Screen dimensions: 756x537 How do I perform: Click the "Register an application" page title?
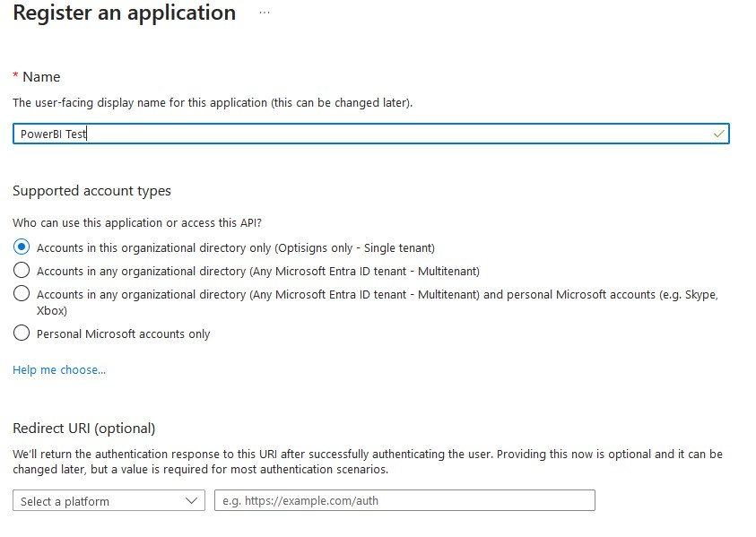pos(125,13)
